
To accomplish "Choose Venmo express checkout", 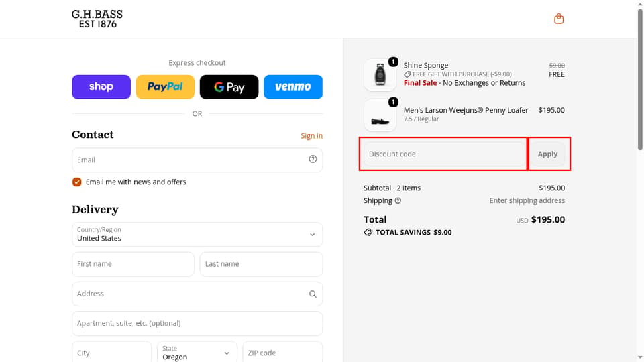I will pos(293,86).
